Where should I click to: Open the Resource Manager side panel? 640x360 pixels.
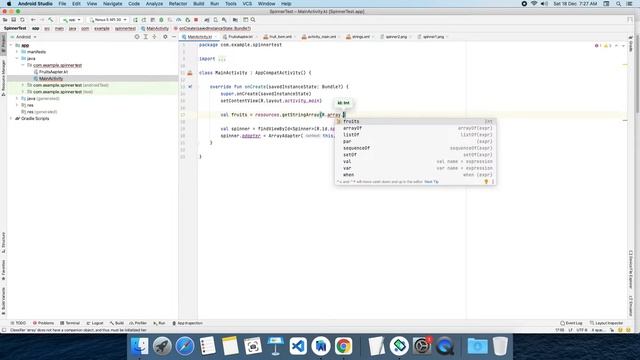[x=4, y=78]
